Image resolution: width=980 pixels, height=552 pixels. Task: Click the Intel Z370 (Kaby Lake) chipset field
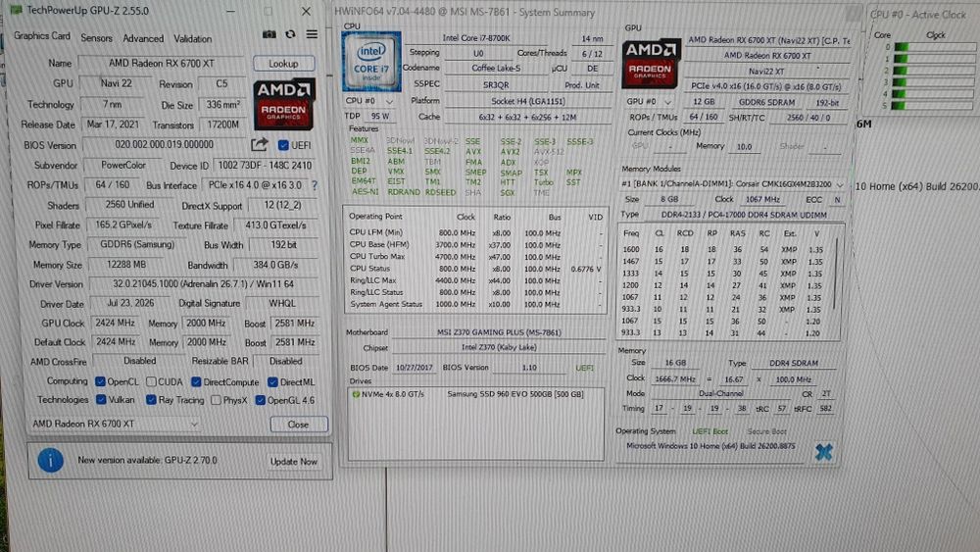(499, 348)
